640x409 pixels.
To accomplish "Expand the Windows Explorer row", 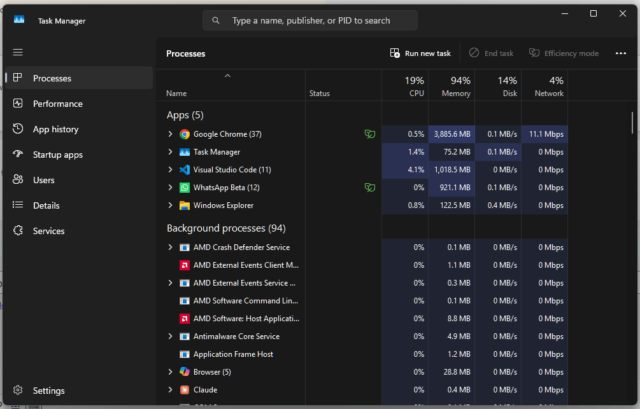I will click(170, 205).
